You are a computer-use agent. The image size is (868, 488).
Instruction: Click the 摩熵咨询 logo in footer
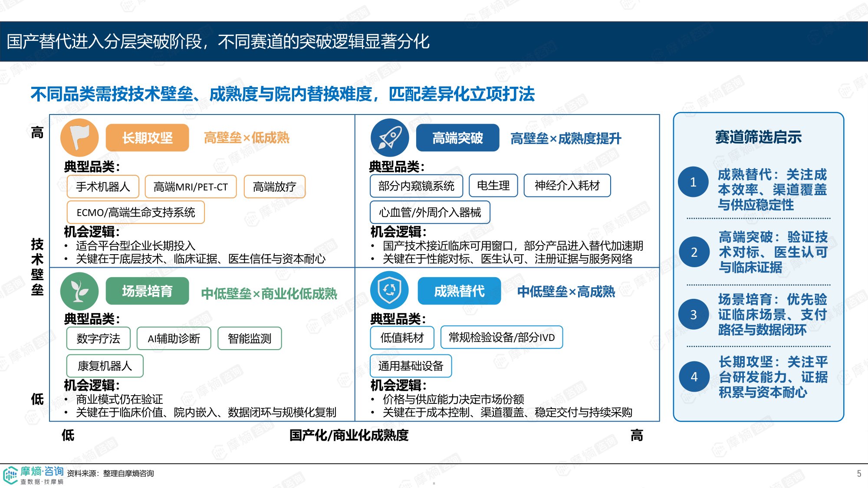pyautogui.click(x=33, y=475)
